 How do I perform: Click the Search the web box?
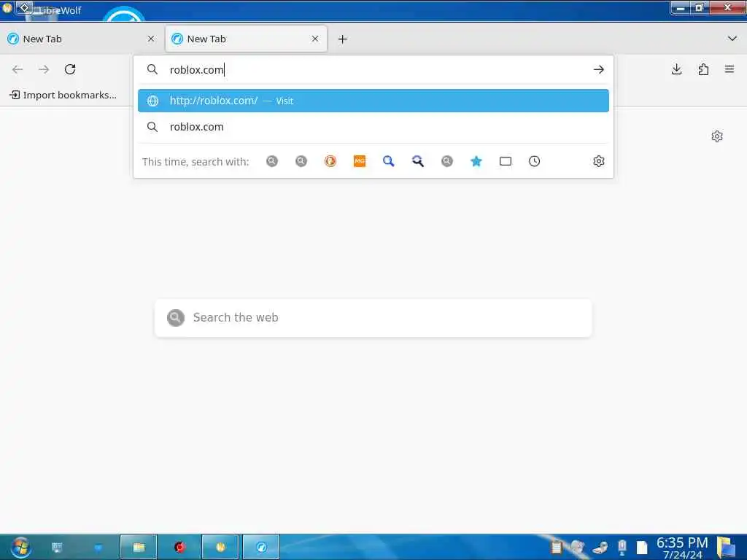click(373, 318)
